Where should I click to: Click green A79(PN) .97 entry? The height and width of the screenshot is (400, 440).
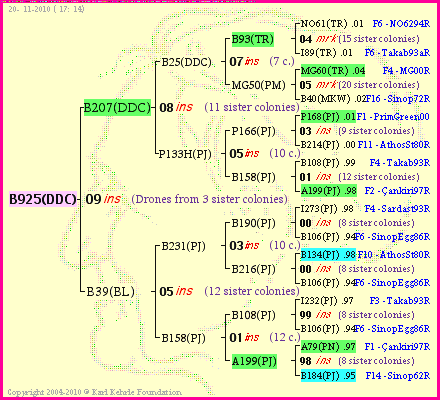pos(328,347)
